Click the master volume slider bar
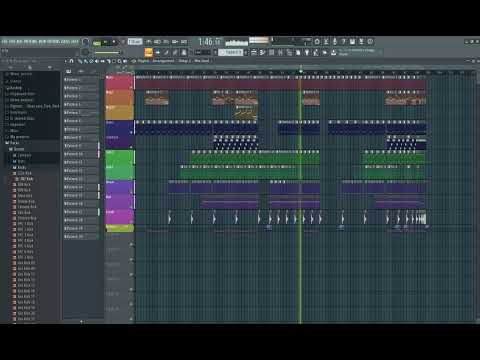480x360 pixels. (107, 53)
